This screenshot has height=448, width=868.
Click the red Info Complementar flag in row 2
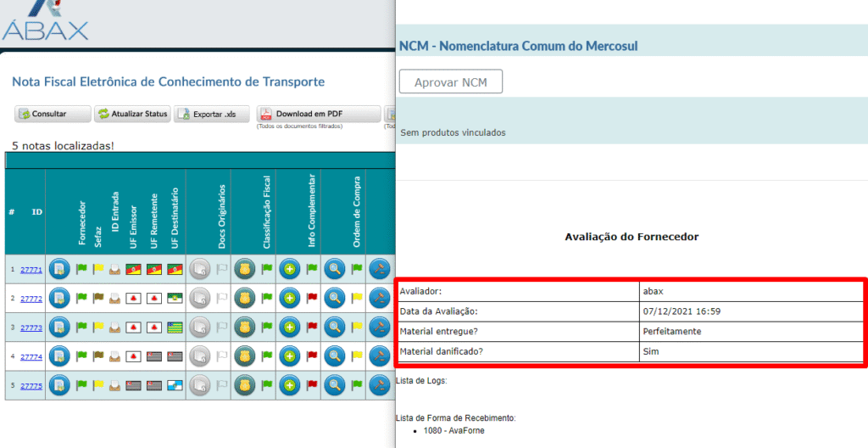(x=311, y=298)
